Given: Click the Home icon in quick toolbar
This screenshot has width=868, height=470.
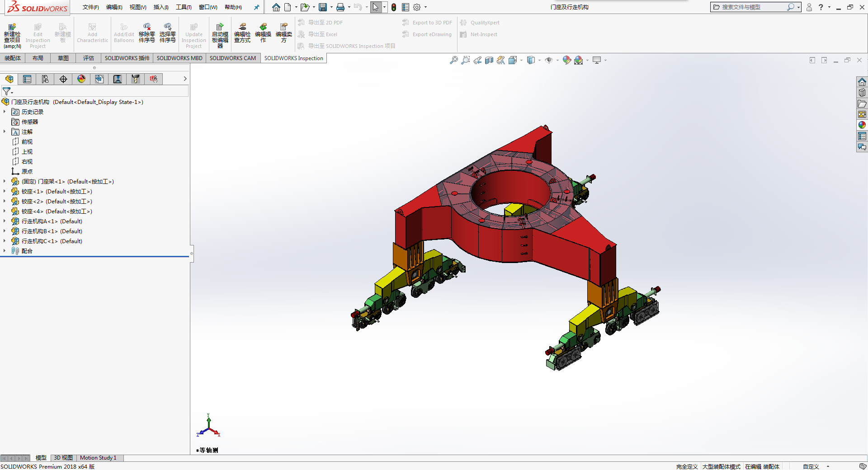Looking at the screenshot, I should point(276,7).
